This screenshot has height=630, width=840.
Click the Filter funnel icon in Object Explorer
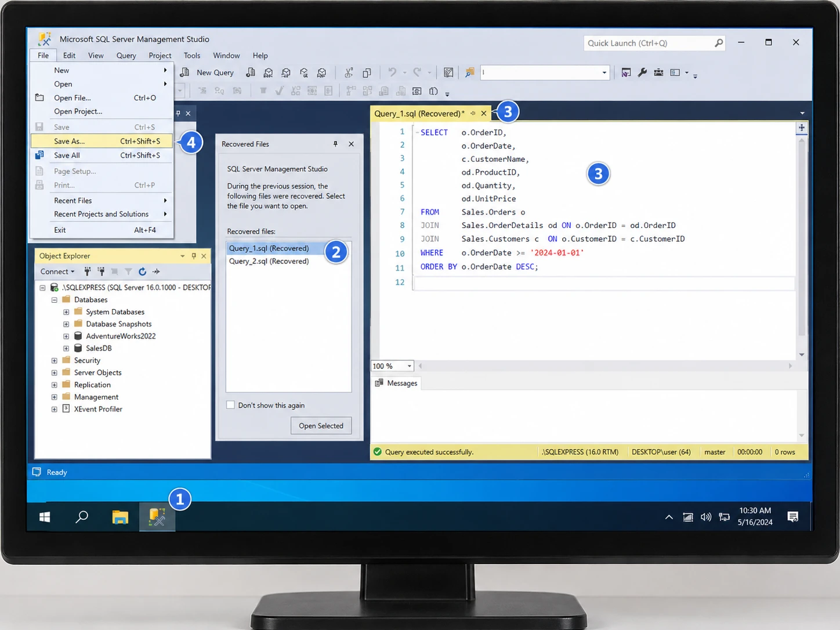click(128, 271)
